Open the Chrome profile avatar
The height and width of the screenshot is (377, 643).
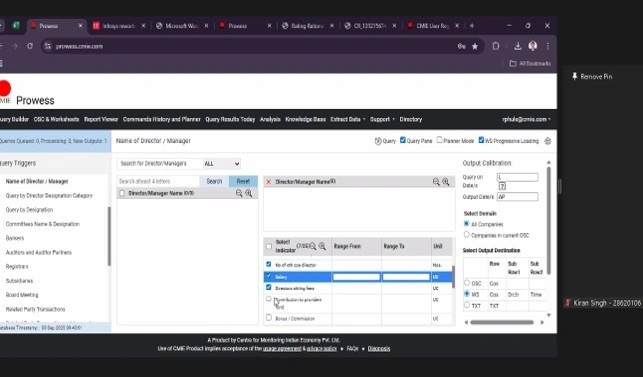[533, 46]
